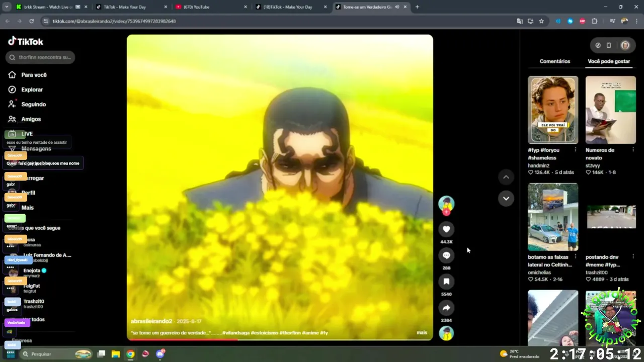Open the Google Translate icon in address bar
Screen dimensions: 644x362
click(x=520, y=21)
